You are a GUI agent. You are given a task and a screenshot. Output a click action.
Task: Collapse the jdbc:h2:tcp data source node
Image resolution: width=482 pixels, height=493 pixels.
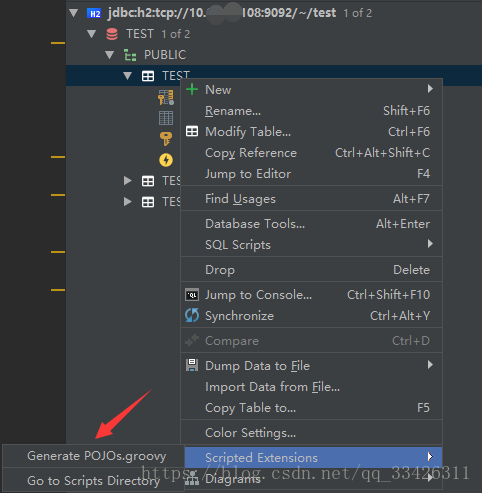click(x=74, y=13)
